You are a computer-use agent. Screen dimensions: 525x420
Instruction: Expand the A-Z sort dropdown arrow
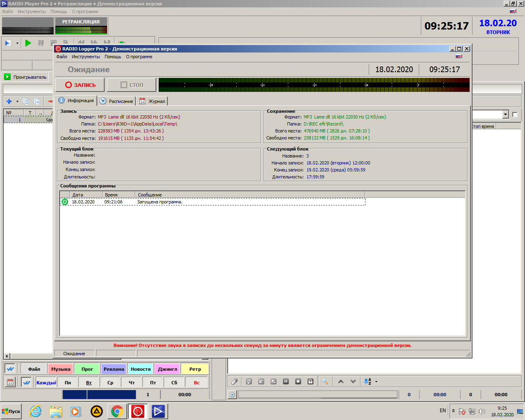(376, 382)
